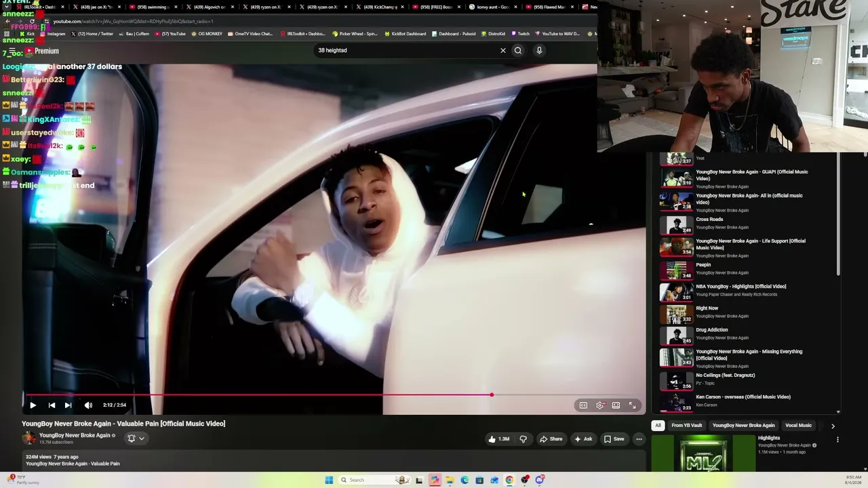Open options menu for the Highlights recommendation
868x488 pixels.
coord(837,440)
